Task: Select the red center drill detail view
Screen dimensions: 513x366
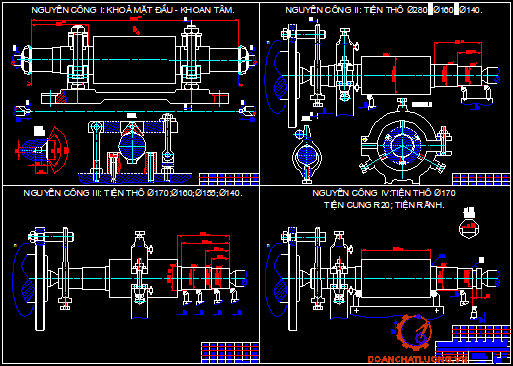Action: coord(42,150)
